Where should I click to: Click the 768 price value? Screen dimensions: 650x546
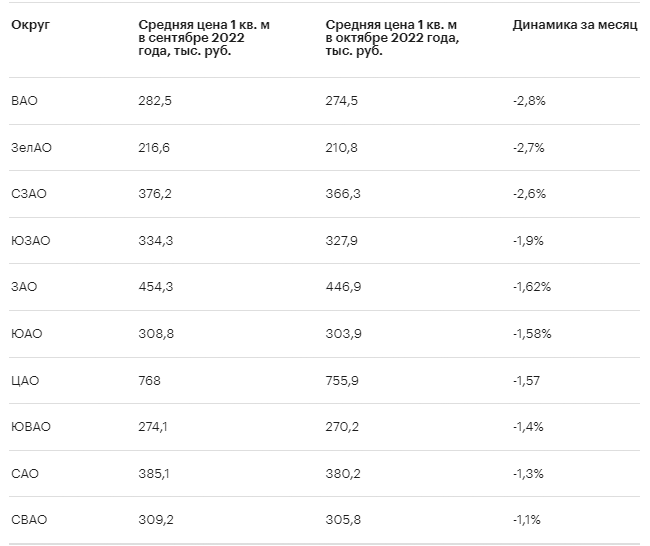(149, 380)
